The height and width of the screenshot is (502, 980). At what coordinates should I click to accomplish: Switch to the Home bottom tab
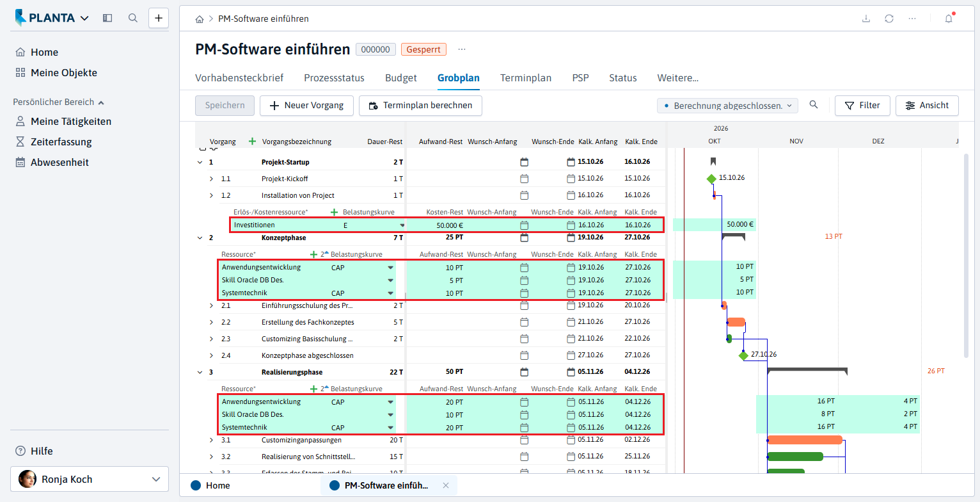pos(211,485)
